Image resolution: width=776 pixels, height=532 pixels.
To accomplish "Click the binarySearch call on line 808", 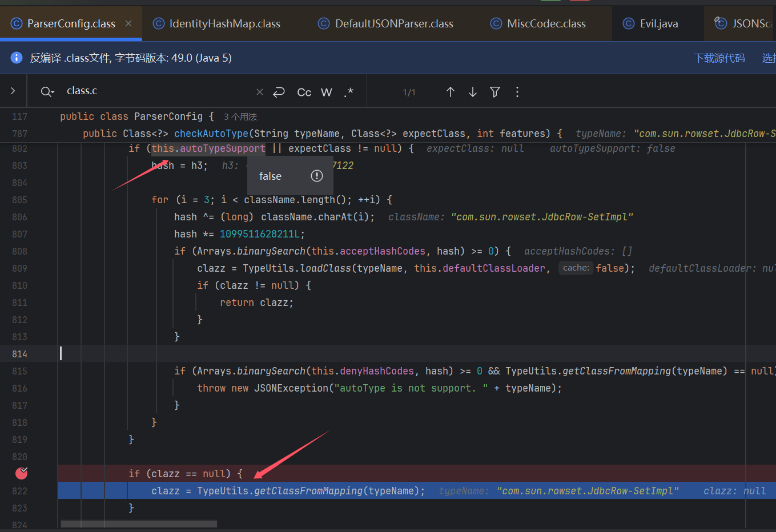I will [271, 251].
